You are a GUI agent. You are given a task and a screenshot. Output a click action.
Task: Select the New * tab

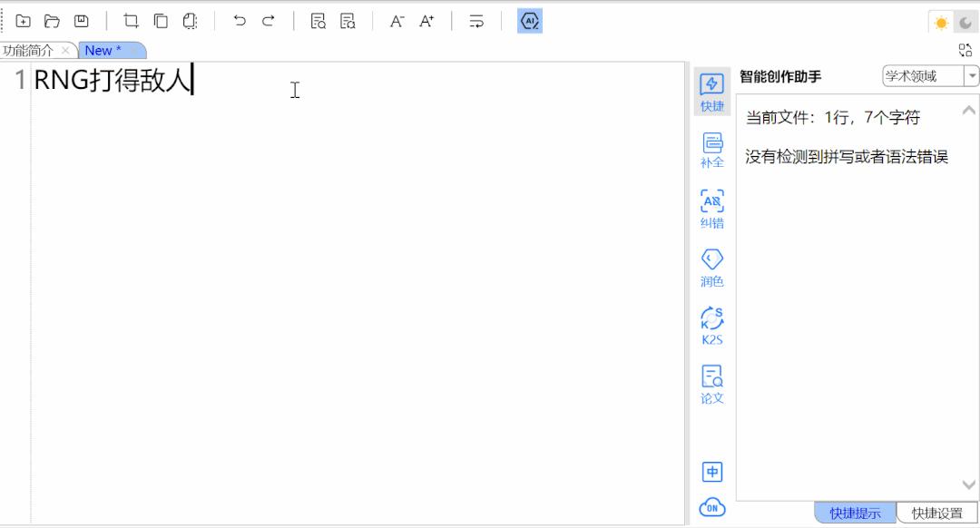[103, 51]
